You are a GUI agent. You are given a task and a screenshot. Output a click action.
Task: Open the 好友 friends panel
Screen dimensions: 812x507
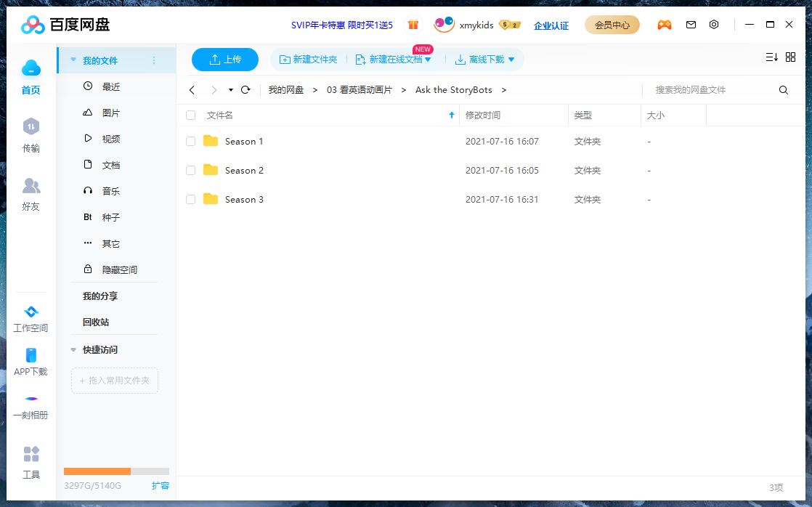coord(31,185)
